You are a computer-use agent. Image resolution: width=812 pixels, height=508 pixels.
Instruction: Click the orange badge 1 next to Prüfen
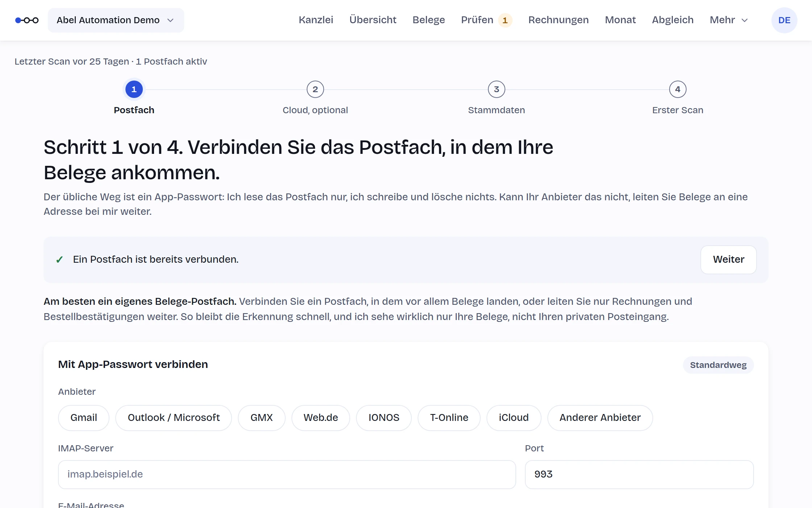pos(505,20)
